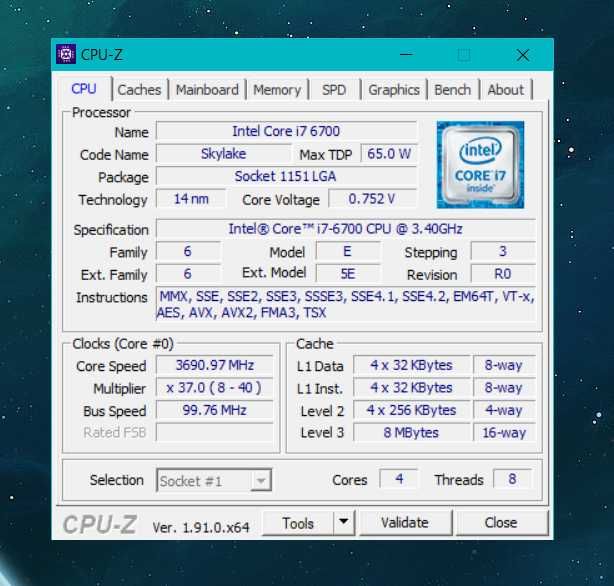
Task: Click the specification field 'i7-6700 CPU @ 3.40GHz'
Action: pos(345,229)
